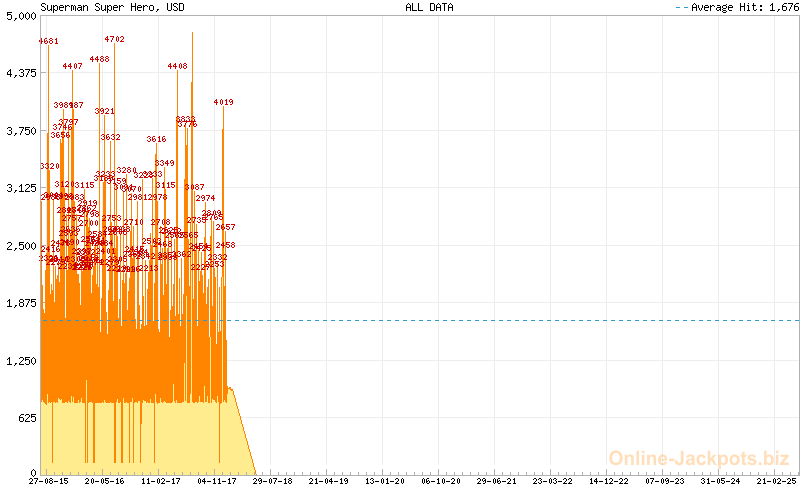This screenshot has width=800, height=490.
Task: Select the 5,000 y-axis label
Action: (x=21, y=16)
